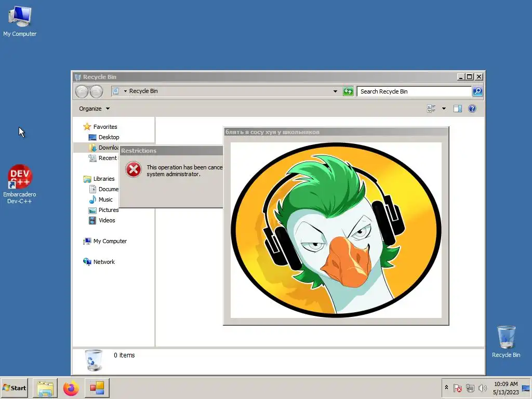Viewport: 532px width, 399px height.
Task: Click the network tray icon
Action: point(470,388)
